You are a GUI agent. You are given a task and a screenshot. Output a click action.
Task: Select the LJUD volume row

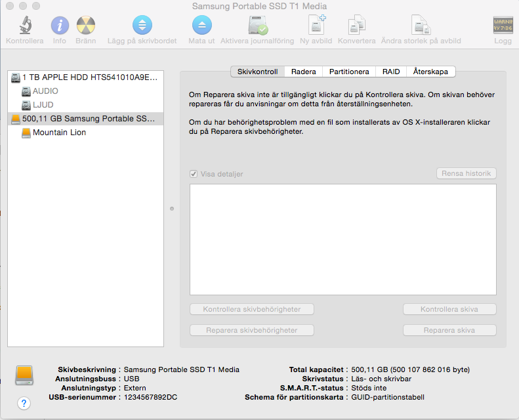pyautogui.click(x=85, y=105)
